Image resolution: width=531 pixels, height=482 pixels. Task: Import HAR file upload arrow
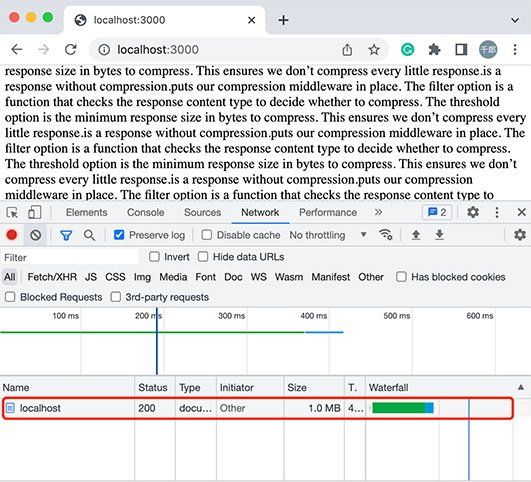(x=416, y=235)
